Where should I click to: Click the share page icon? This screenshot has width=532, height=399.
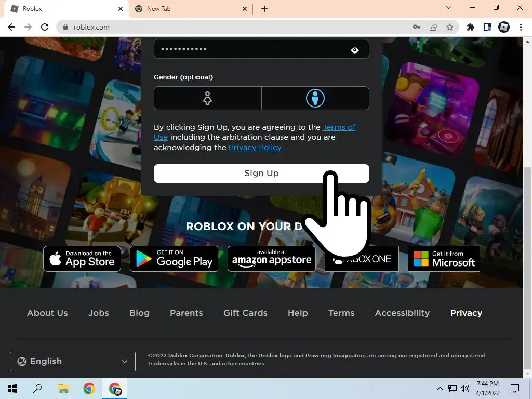click(433, 27)
